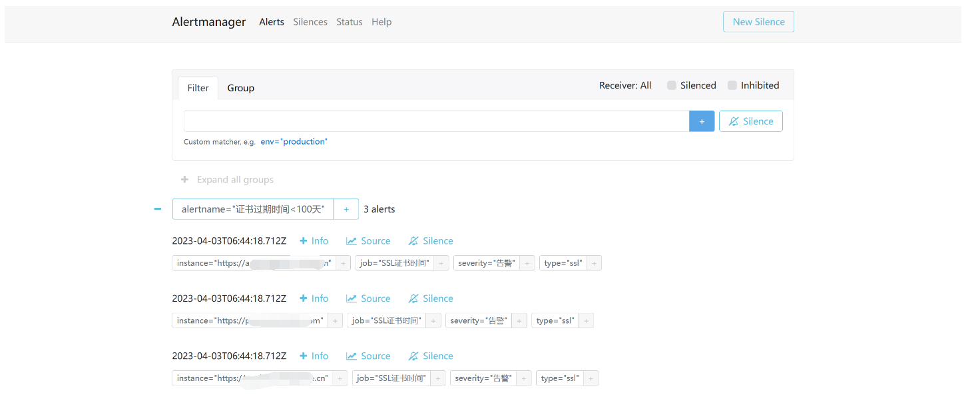Add severity label of third alert to filter
The image size is (980, 399).
[524, 378]
